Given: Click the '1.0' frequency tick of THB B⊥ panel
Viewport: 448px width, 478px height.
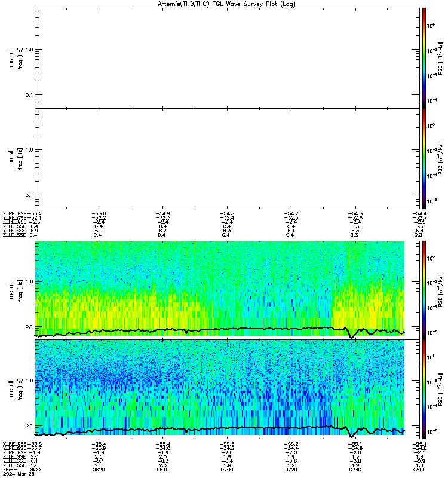Looking at the screenshot, I should click(29, 50).
